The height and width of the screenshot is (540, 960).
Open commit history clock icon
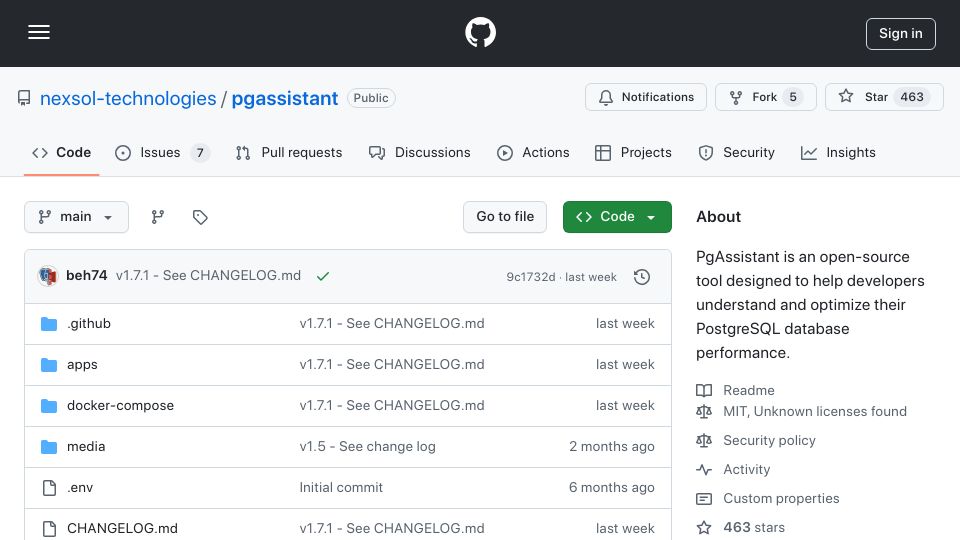(642, 277)
